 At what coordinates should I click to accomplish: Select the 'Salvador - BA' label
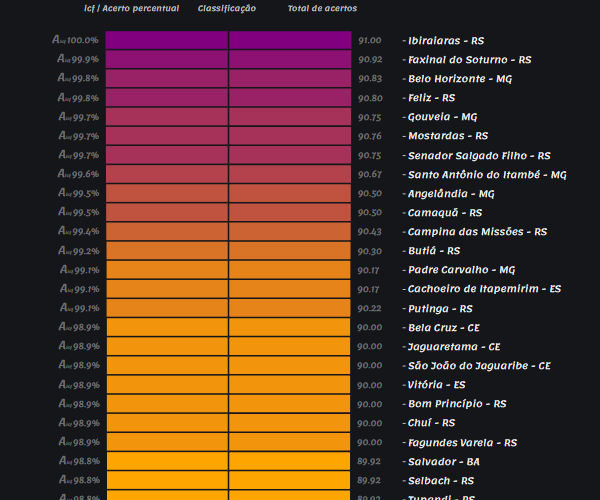pyautogui.click(x=444, y=462)
